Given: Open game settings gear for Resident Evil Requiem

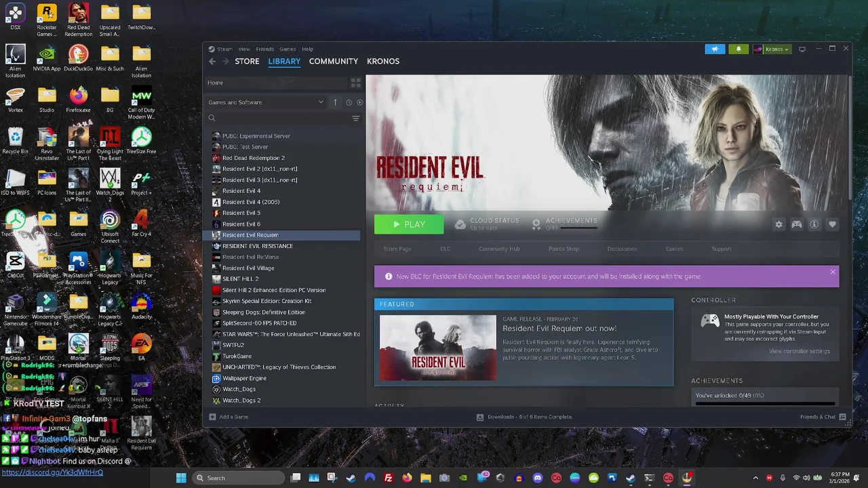Looking at the screenshot, I should pos(778,224).
